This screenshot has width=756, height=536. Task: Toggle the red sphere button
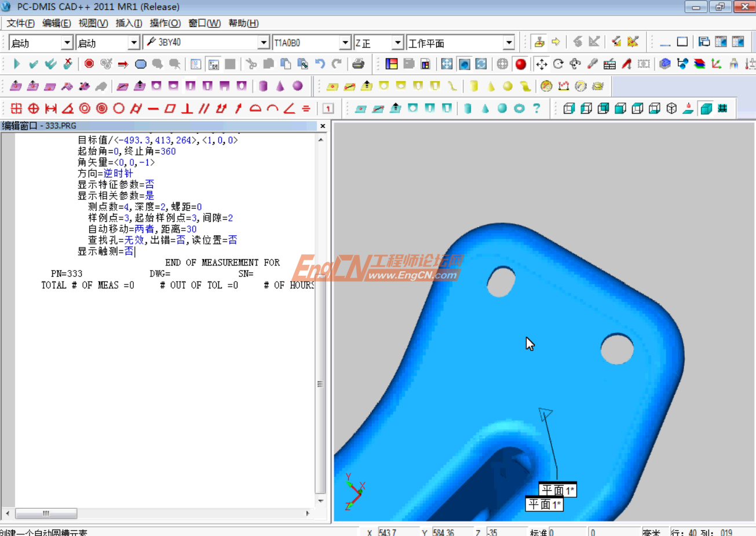(520, 64)
